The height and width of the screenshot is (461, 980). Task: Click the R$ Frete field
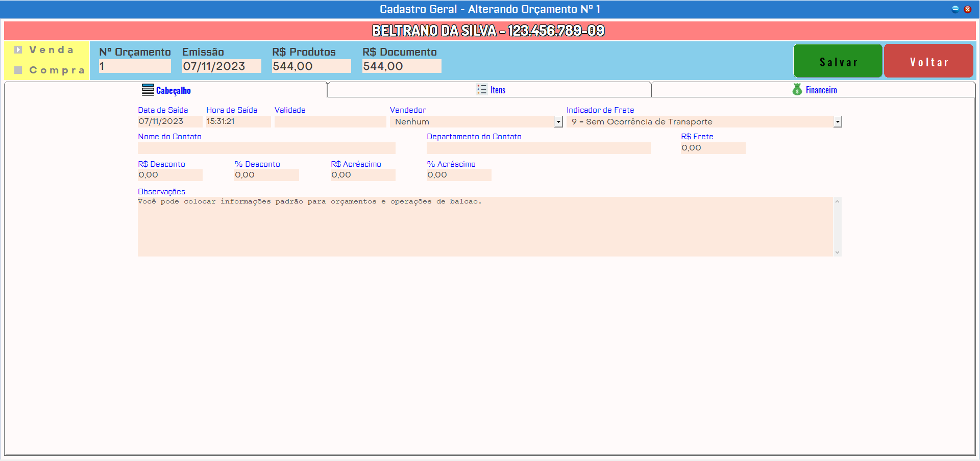pos(713,148)
